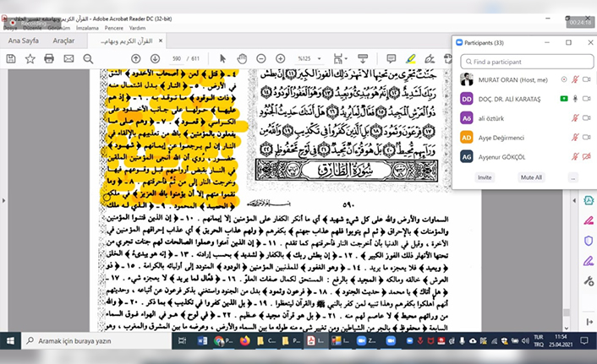The height and width of the screenshot is (364, 597).
Task: Click the taskbar volume speaker icon
Action: pyautogui.click(x=525, y=341)
